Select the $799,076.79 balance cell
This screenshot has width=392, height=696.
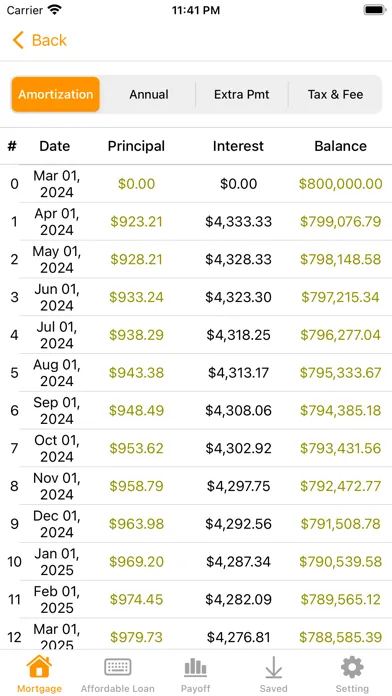(341, 221)
